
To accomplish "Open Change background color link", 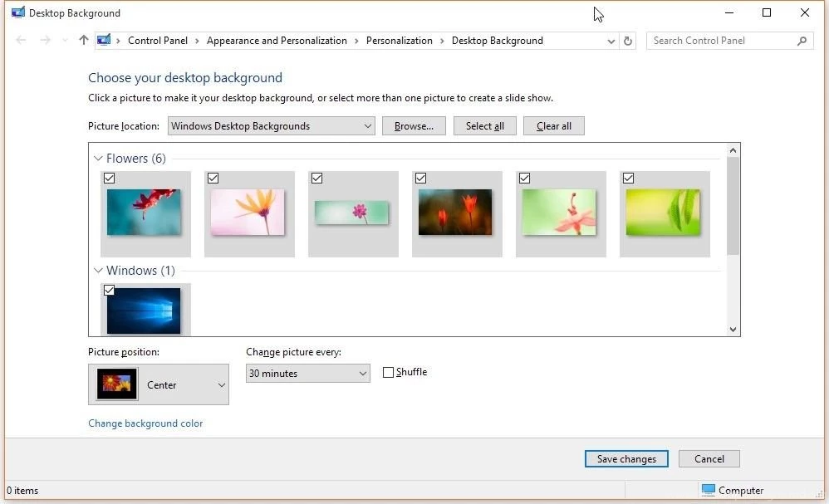I will (x=145, y=423).
